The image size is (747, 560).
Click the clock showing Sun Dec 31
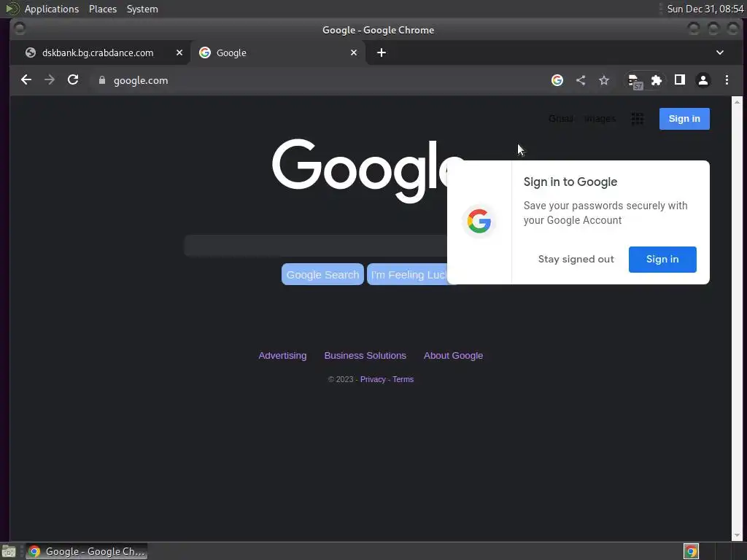[705, 9]
